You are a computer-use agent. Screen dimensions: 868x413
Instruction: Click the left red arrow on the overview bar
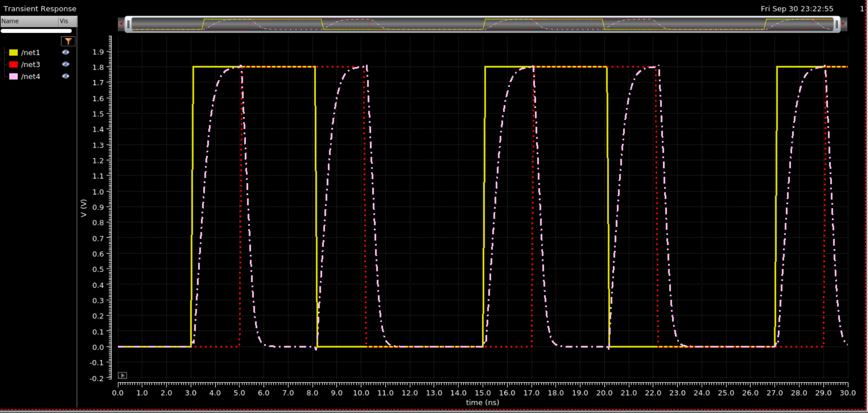pos(121,24)
